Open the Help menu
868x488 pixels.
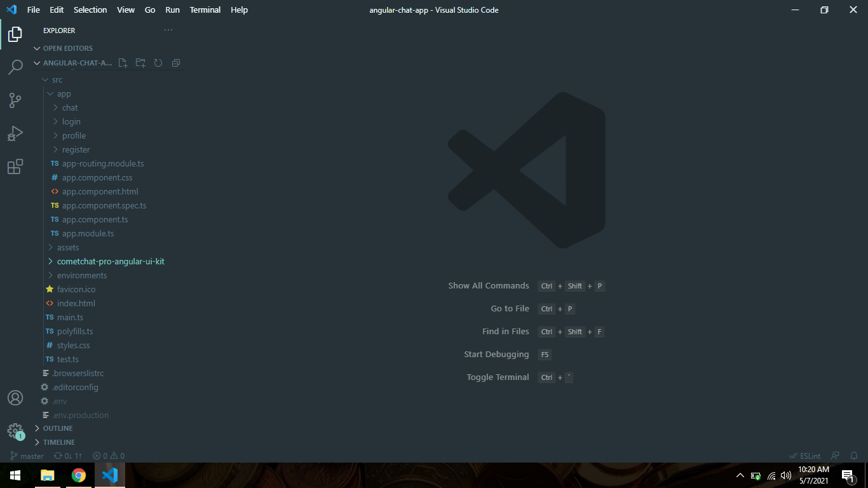[x=240, y=10]
